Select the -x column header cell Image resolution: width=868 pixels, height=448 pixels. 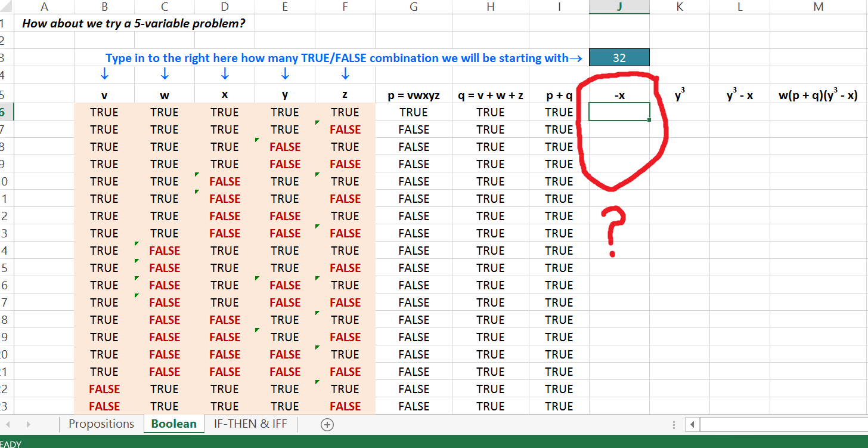pos(619,95)
